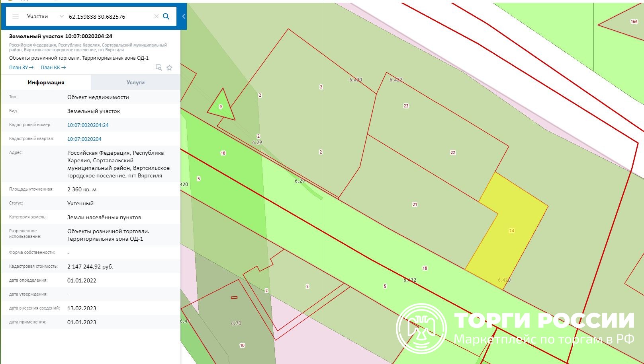The width and height of the screenshot is (644, 364).
Task: Add parcel to favorites with star icon
Action: click(x=169, y=68)
